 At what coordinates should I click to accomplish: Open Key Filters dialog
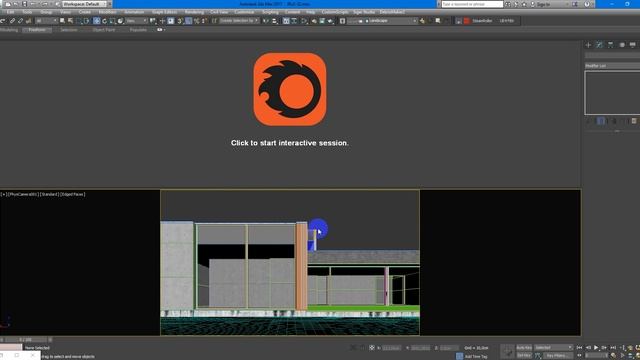point(558,355)
